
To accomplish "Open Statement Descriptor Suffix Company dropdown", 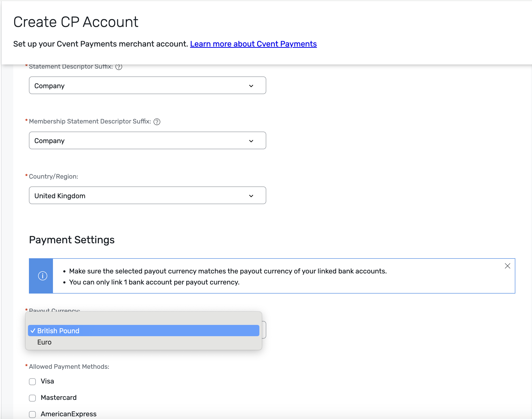I will click(147, 85).
